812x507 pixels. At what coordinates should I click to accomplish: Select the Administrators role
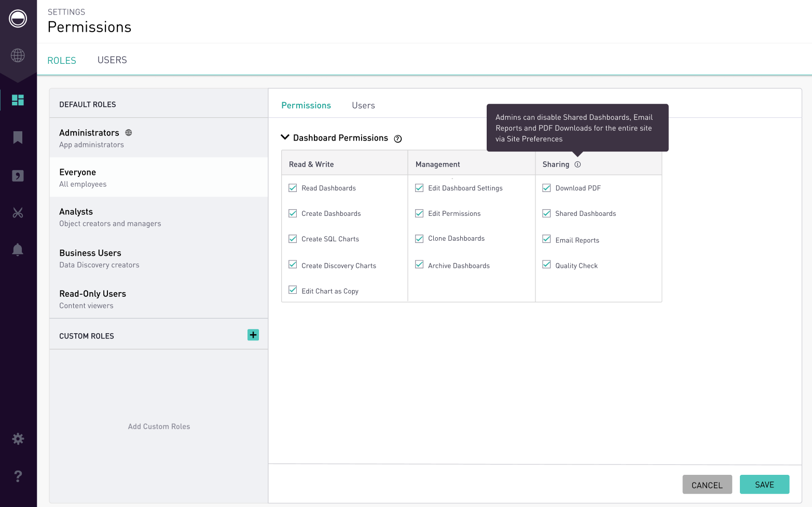click(x=159, y=138)
